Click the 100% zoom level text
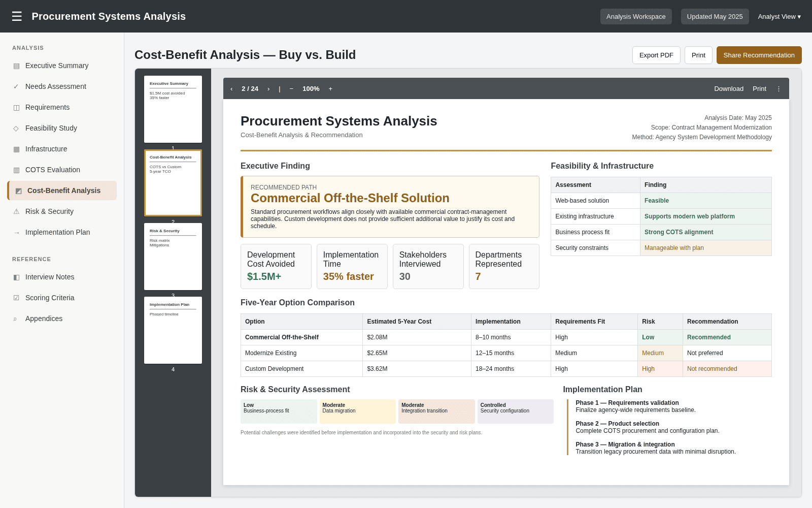This screenshot has height=508, width=812. (x=311, y=89)
